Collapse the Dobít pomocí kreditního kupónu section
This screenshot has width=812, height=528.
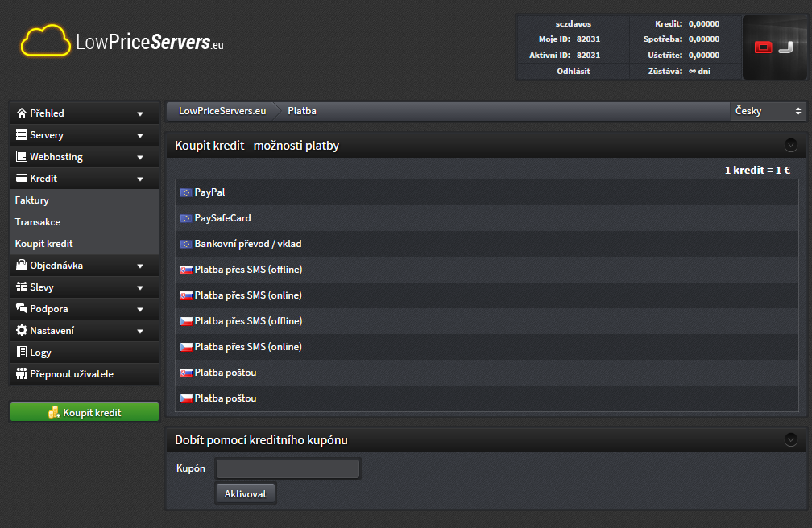tap(790, 439)
